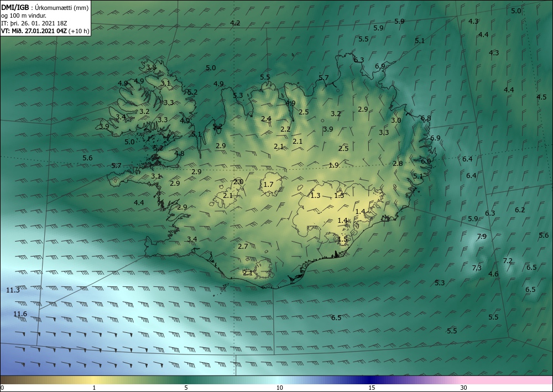Viewport: 553px width, 392px height.
Task: Select the "VT: Mið. 27.01.2021 04Z (+10 h)" line
Action: [45, 31]
